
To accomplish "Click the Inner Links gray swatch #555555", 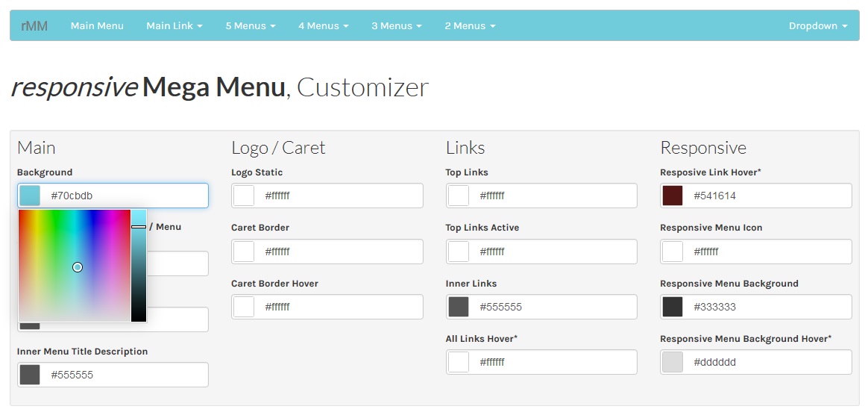I will [459, 307].
